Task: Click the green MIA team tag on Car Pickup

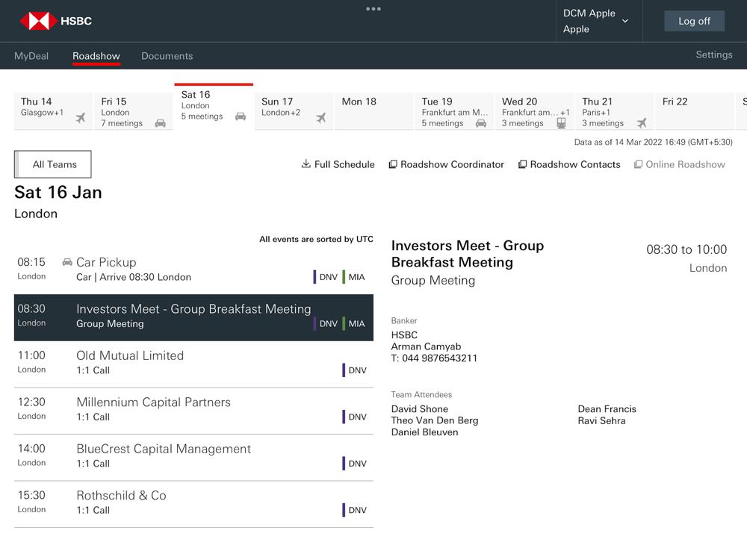Action: point(353,277)
